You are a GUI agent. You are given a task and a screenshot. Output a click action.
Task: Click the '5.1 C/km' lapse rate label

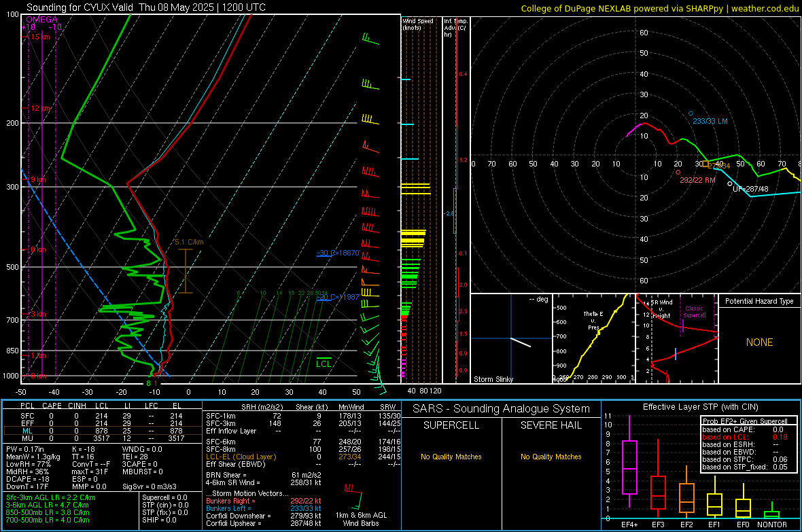pos(189,242)
